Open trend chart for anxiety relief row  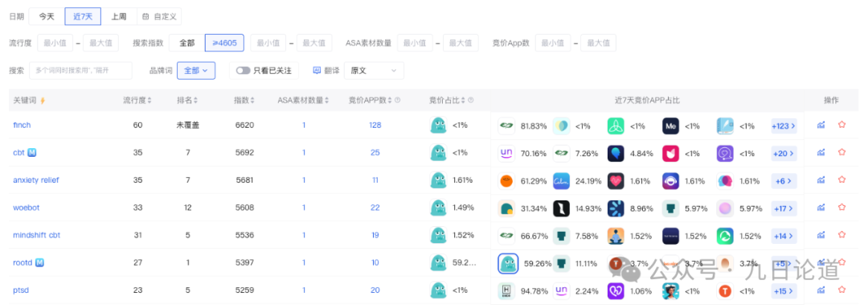pos(821,179)
